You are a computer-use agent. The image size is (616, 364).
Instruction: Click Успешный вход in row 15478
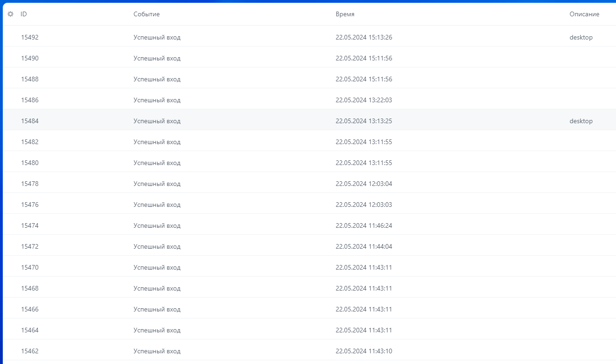(157, 184)
